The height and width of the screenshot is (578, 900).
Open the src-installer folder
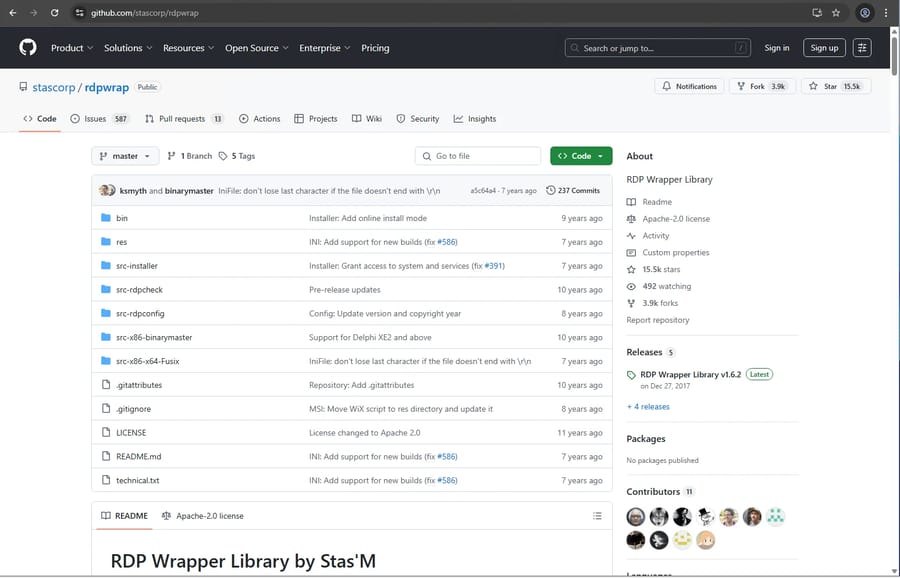click(137, 266)
